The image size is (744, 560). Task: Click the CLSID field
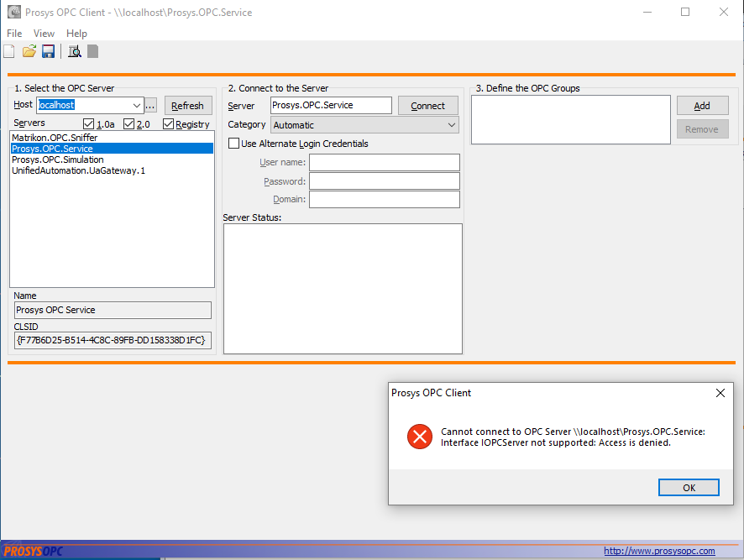pyautogui.click(x=113, y=340)
